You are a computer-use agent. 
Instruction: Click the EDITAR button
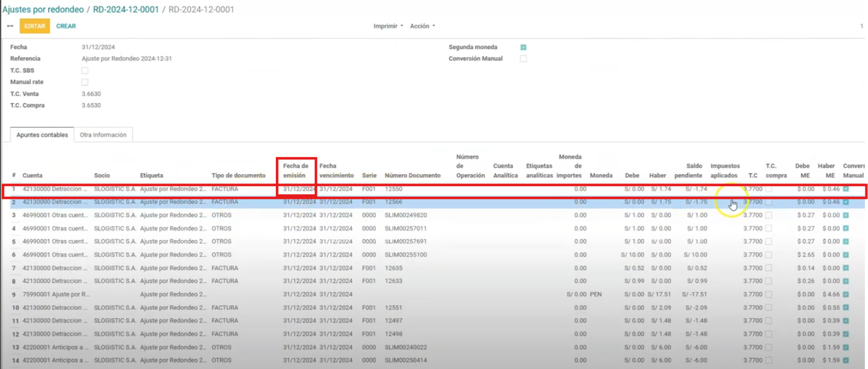35,26
